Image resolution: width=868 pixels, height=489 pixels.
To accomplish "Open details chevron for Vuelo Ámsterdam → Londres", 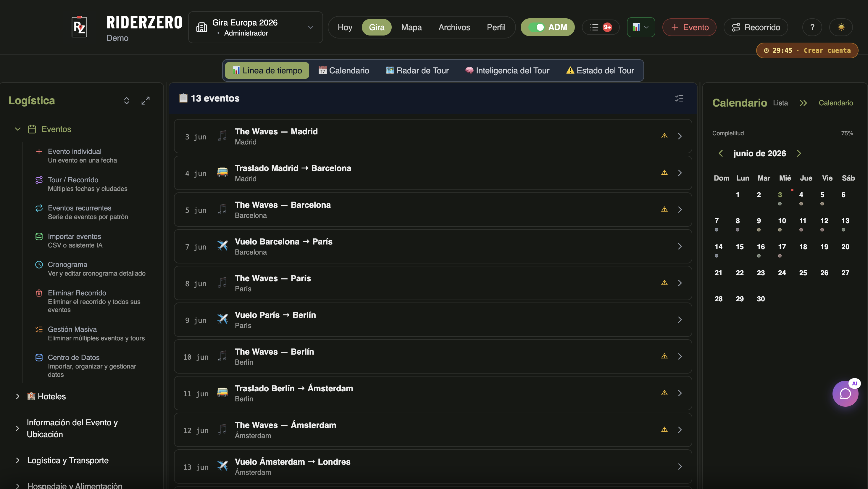I will (x=680, y=467).
